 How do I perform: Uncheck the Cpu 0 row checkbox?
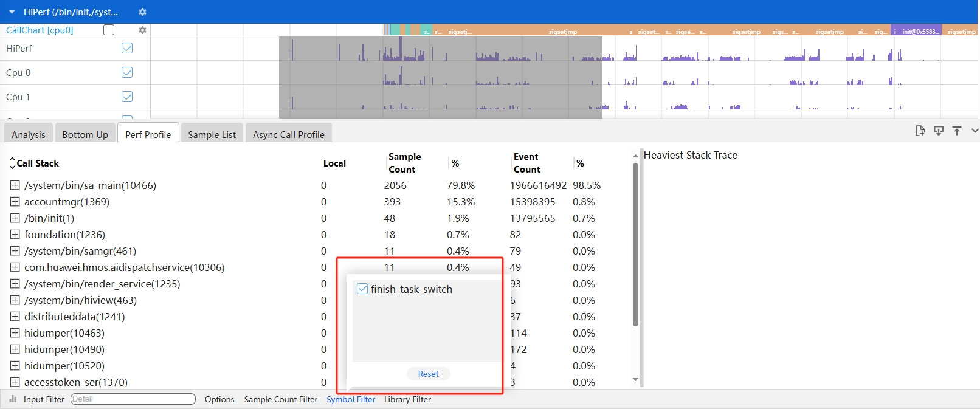click(x=127, y=72)
